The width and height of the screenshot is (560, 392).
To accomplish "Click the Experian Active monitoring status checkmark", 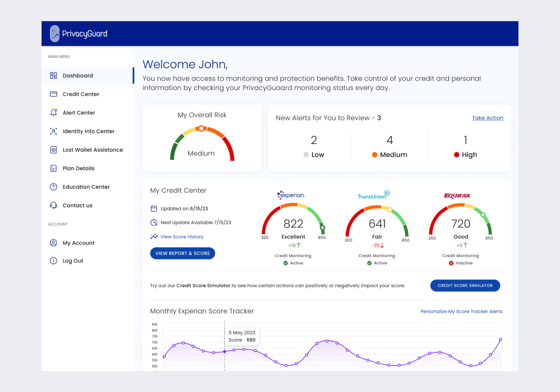I will (285, 263).
